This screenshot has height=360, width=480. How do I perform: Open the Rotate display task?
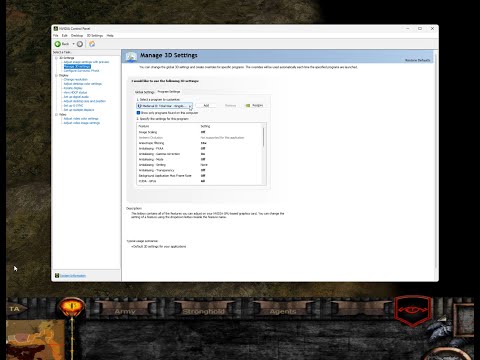click(x=73, y=88)
